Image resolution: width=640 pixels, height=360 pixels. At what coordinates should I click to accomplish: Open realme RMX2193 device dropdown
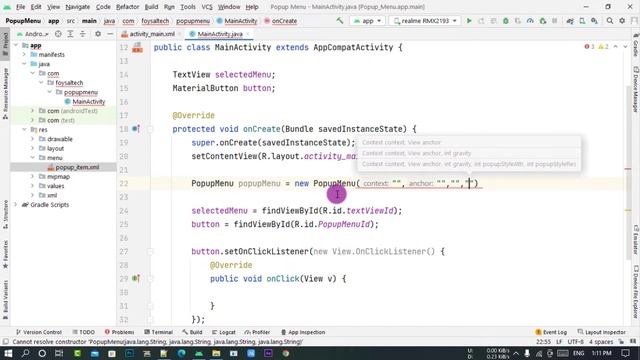click(x=425, y=21)
